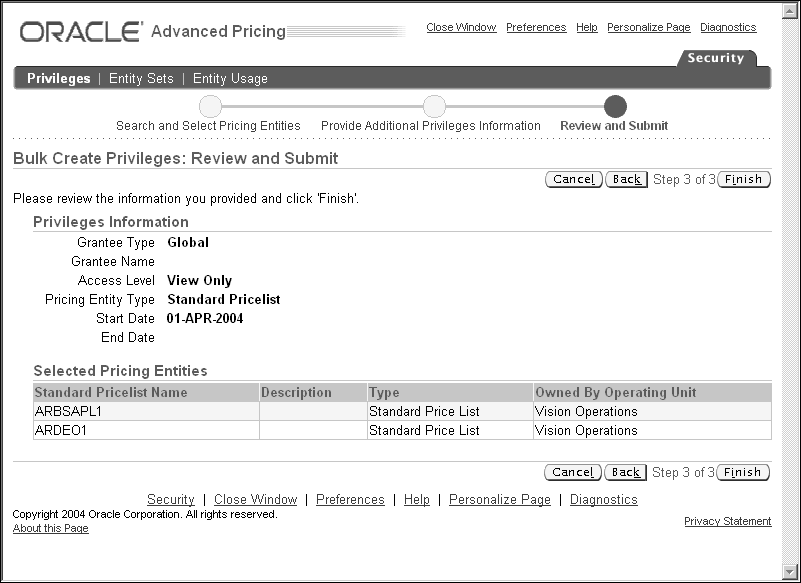
Task: Go to Provide Additional Privileges Information step label
Action: (430, 126)
